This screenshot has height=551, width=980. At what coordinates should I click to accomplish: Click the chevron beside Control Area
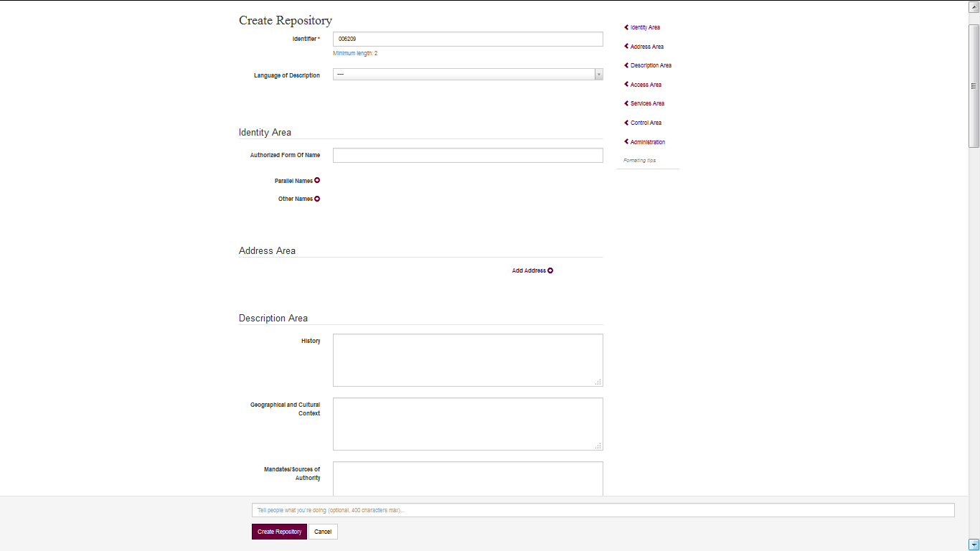point(626,123)
